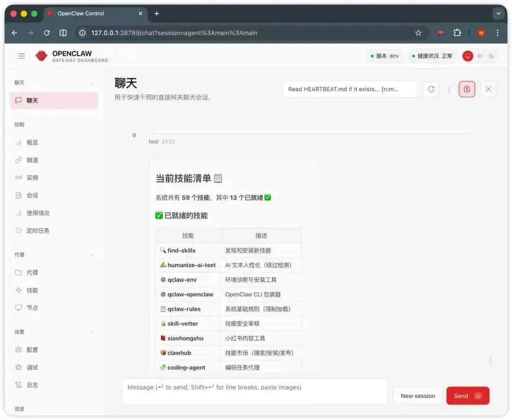Image resolution: width=512 pixels, height=420 pixels.
Task: Toggle focus mode icon
Action: [x=488, y=89]
